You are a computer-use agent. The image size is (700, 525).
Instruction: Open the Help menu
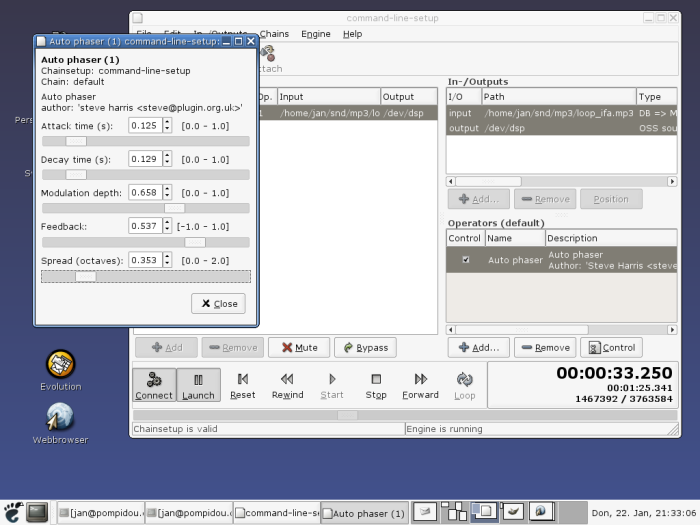(352, 34)
